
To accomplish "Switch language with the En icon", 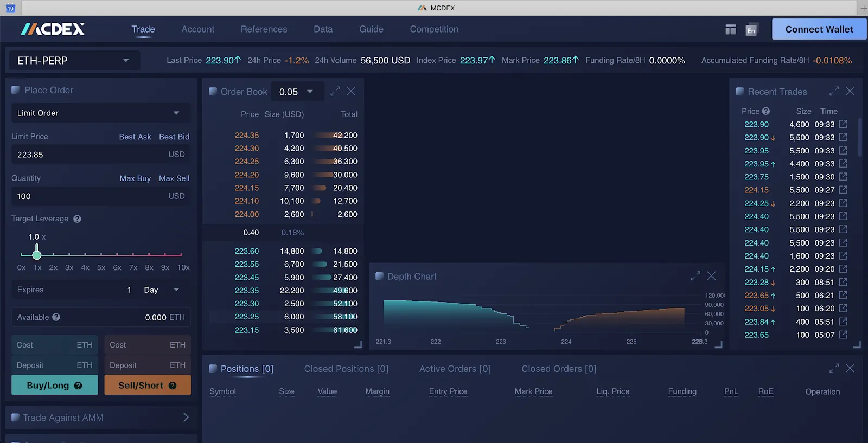I will click(751, 30).
